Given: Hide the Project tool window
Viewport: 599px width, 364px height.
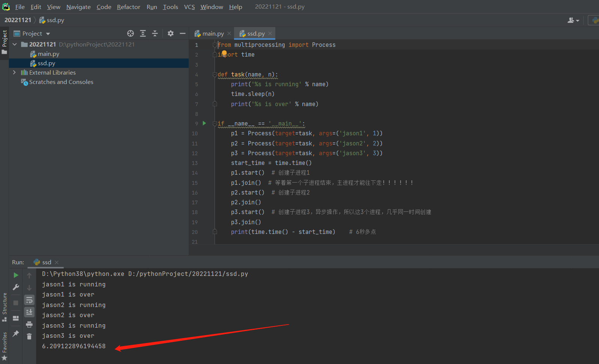Looking at the screenshot, I should [183, 33].
